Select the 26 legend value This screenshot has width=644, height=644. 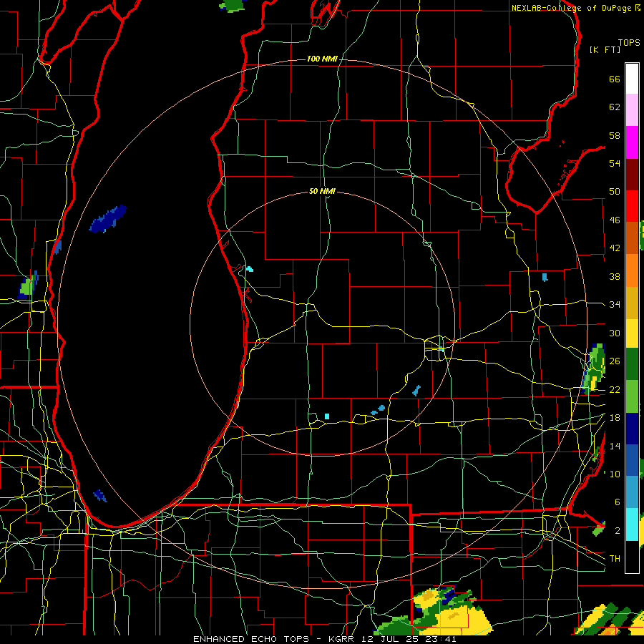(615, 361)
